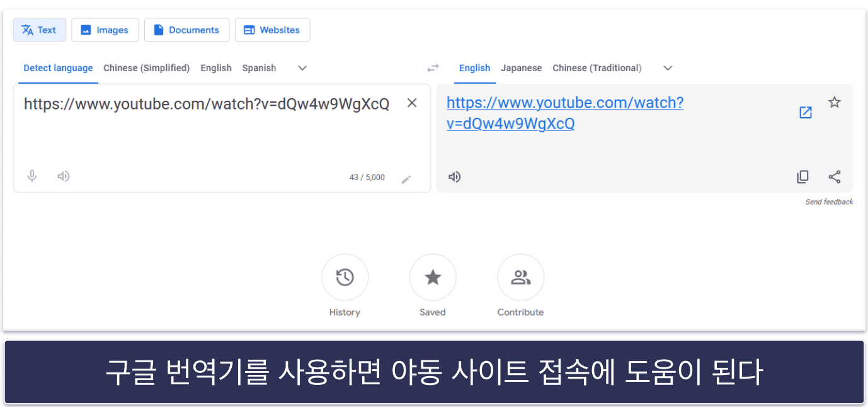Open translated link in new tab icon
Viewport: 868px width, 407px height.
point(806,113)
